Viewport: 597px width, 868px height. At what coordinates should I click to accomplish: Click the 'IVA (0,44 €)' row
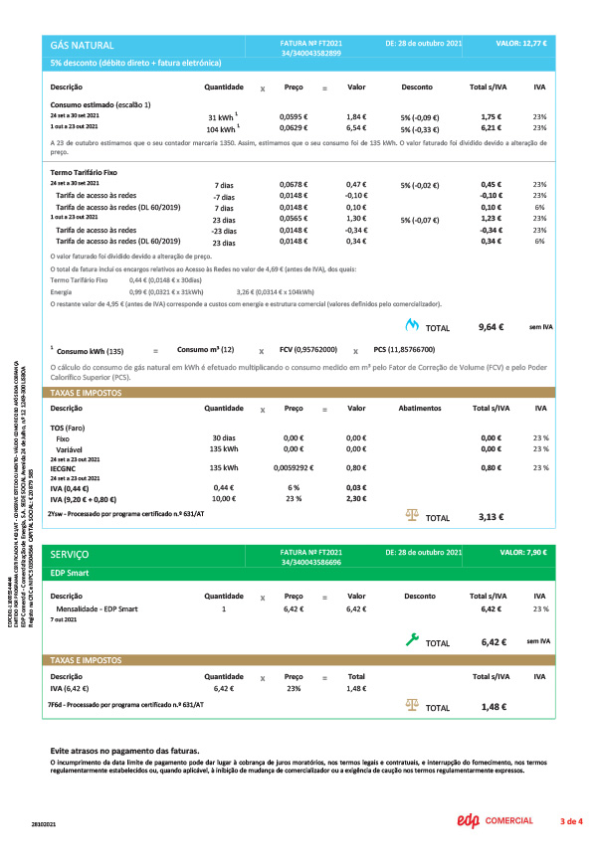pyautogui.click(x=70, y=489)
